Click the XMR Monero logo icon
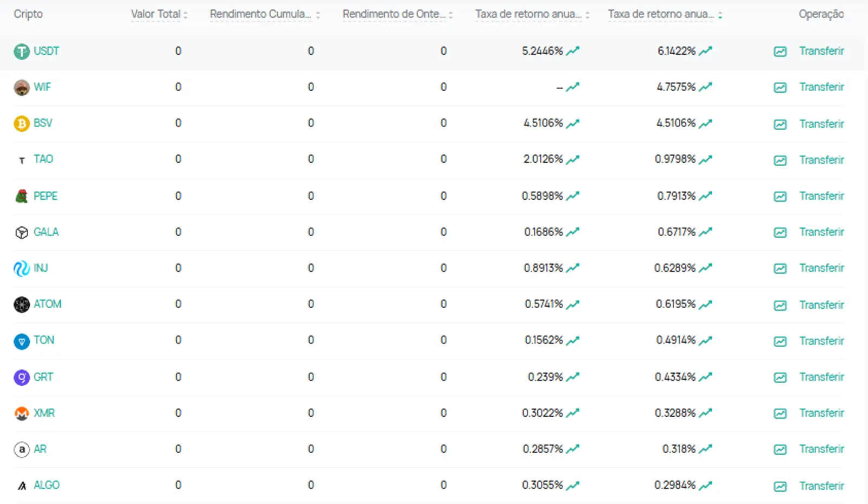The height and width of the screenshot is (504, 868). tap(22, 413)
